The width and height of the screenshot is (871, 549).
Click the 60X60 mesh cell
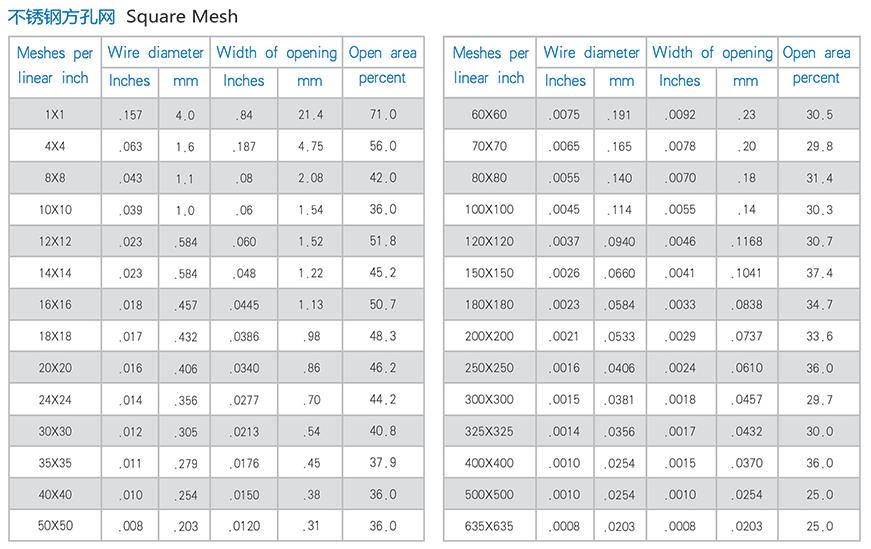click(x=489, y=114)
